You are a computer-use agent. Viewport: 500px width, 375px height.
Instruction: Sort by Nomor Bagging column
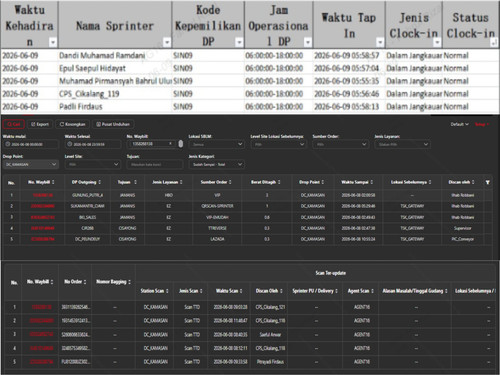pyautogui.click(x=129, y=282)
